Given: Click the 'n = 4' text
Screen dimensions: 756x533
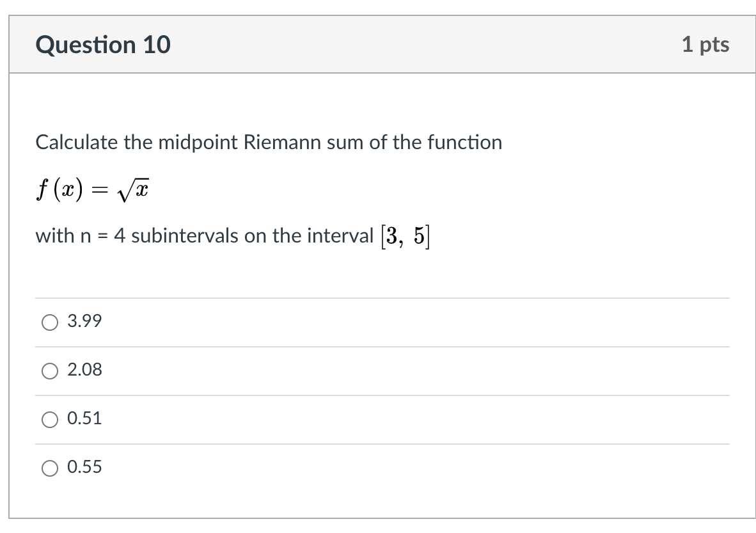Looking at the screenshot, I should 103,236.
